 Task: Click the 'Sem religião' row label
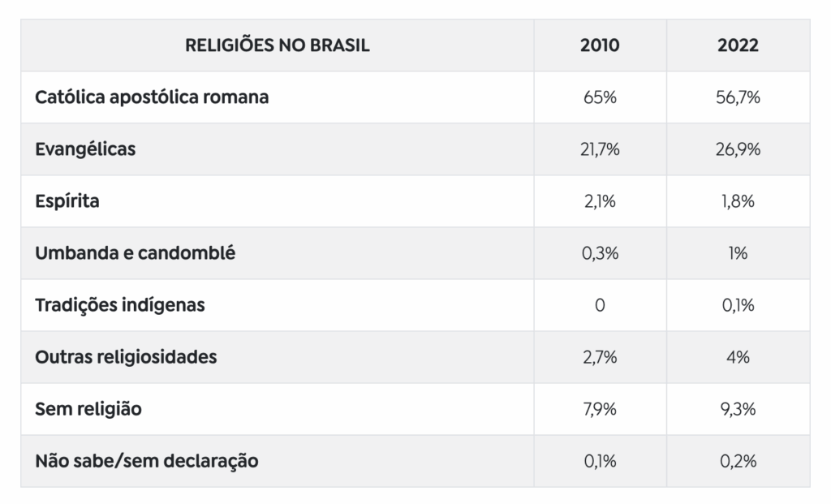click(x=88, y=409)
